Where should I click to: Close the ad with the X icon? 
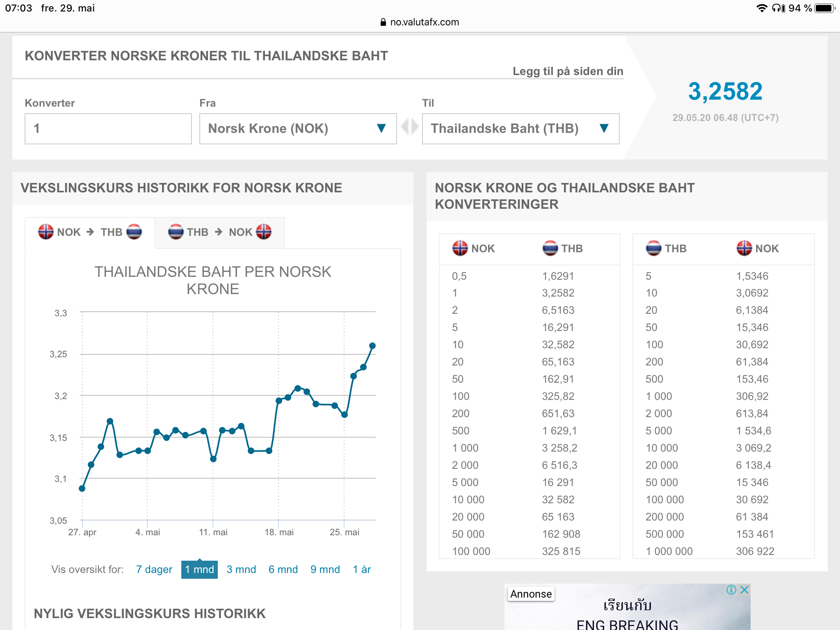click(x=744, y=590)
